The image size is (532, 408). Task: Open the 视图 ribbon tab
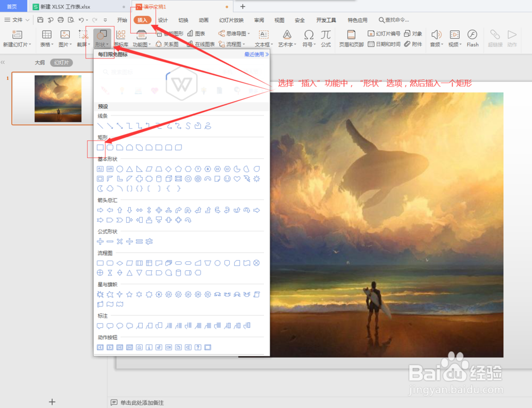(x=279, y=20)
